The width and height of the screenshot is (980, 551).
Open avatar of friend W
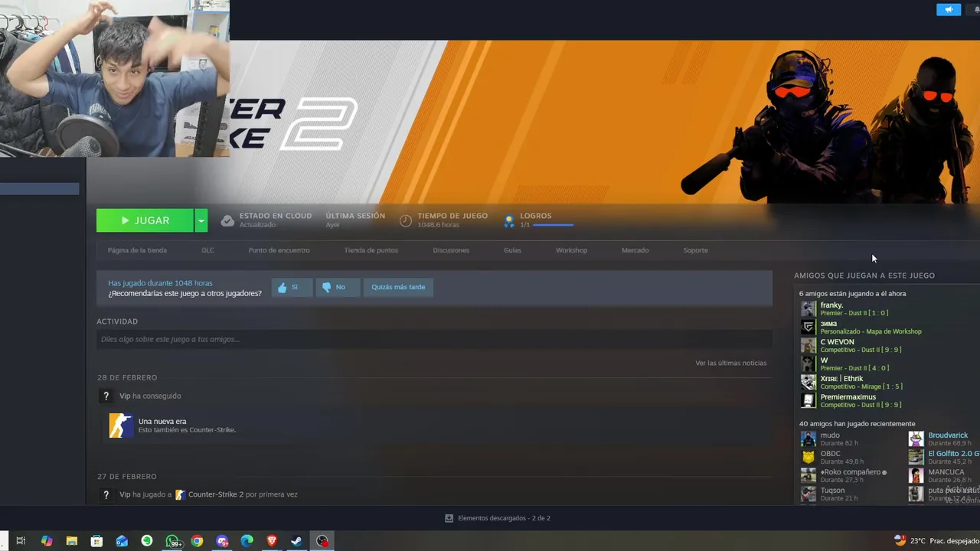click(808, 364)
